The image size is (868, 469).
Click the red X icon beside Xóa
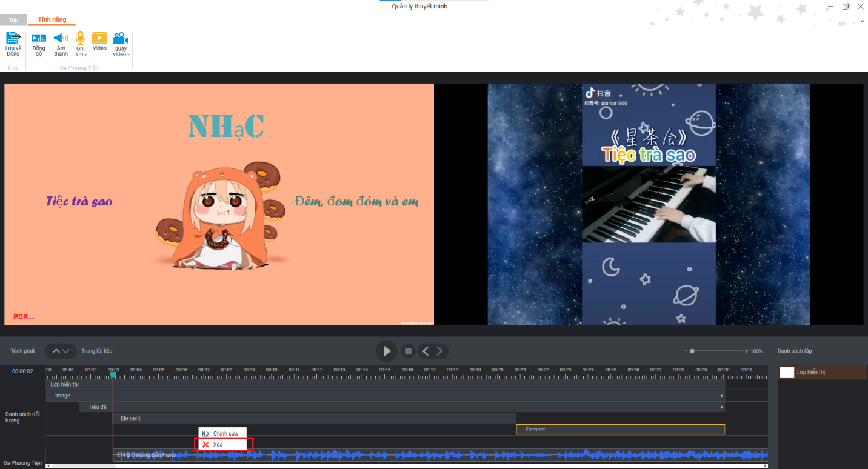tap(205, 444)
